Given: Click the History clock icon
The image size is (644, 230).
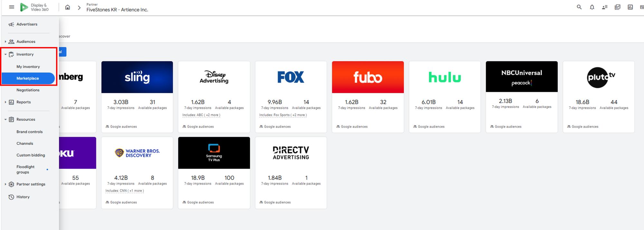Looking at the screenshot, I should (11, 197).
